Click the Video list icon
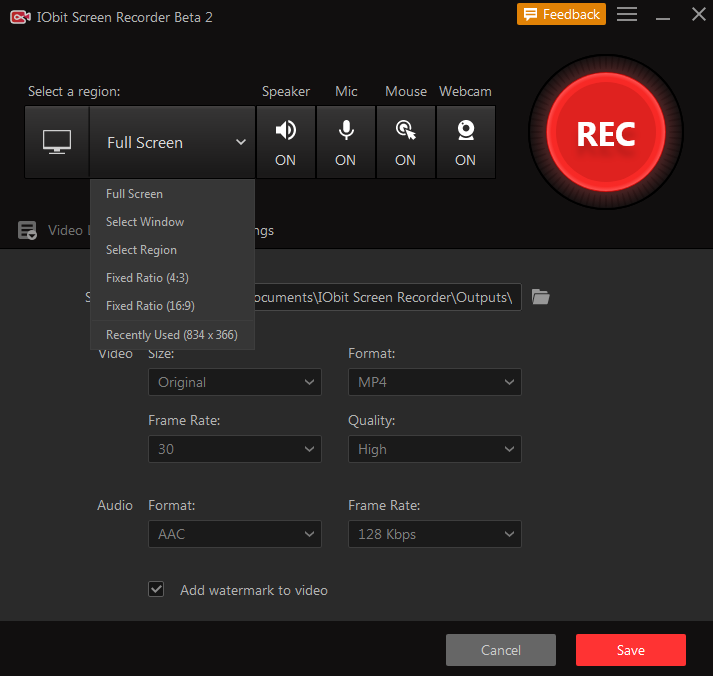Viewport: 713px width, 676px height. (27, 230)
